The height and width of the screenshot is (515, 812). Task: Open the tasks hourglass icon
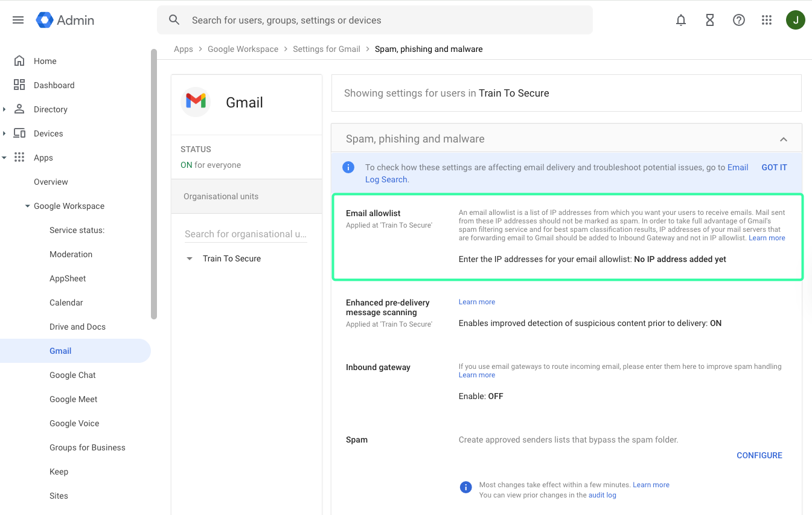[x=710, y=20]
